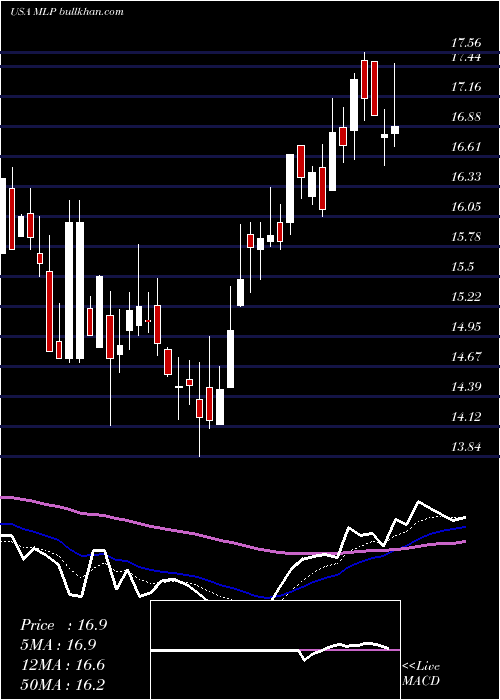Click the 14.95 price axis label
Viewport: 500px width, 700px height.
coord(466,326)
